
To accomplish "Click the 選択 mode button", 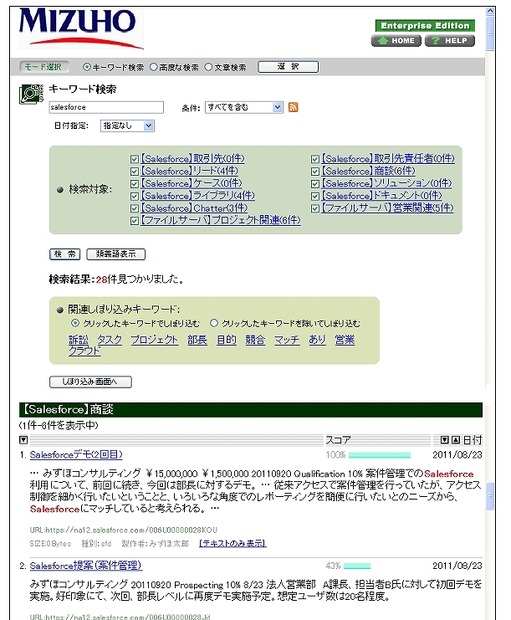I will click(288, 67).
